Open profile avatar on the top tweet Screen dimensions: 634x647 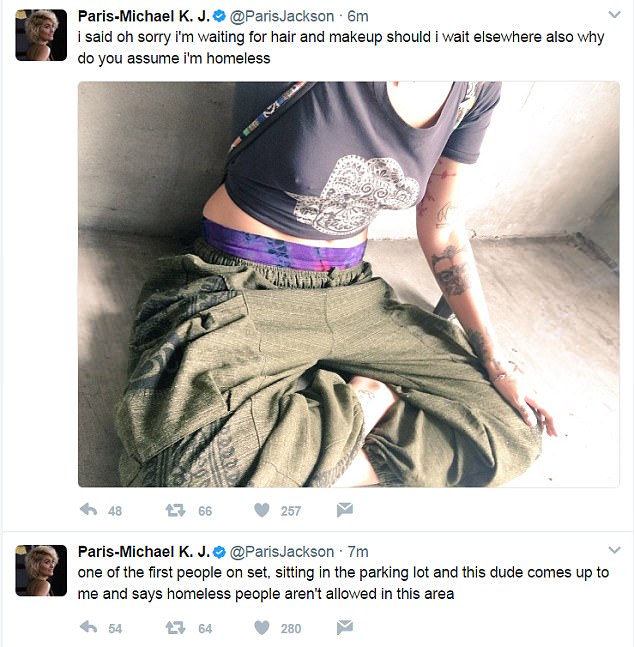point(41,35)
